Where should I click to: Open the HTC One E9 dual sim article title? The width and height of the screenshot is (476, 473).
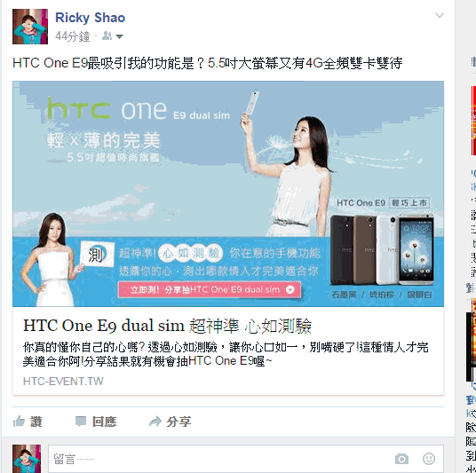pos(167,326)
